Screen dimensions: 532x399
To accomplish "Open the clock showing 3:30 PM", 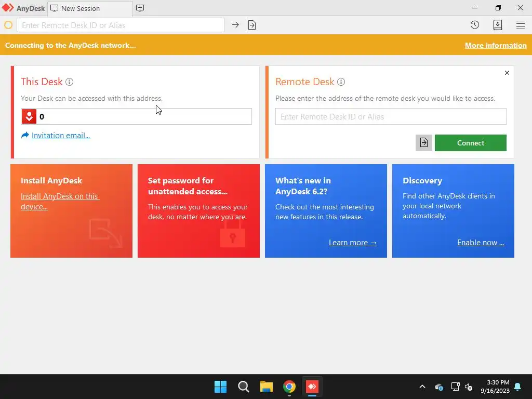I will [x=495, y=387].
